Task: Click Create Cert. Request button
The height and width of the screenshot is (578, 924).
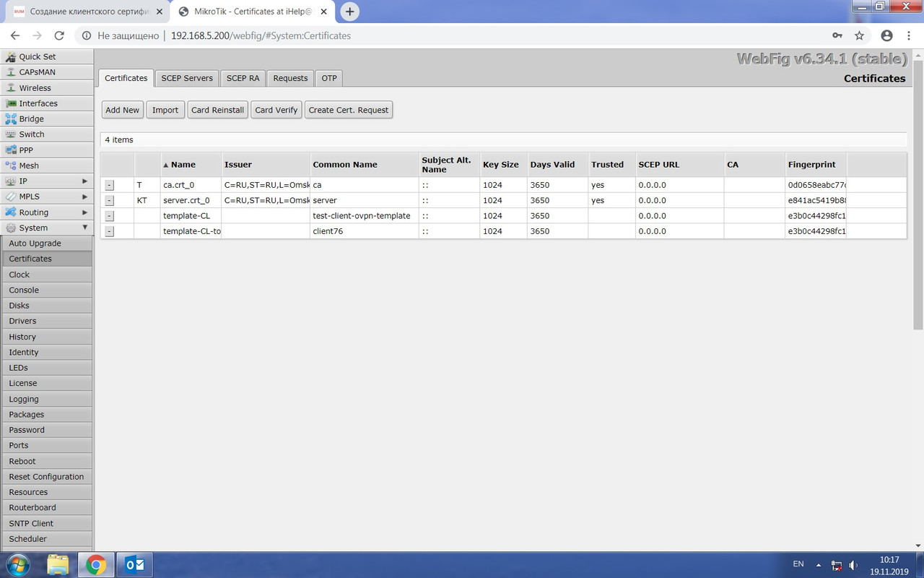Action: tap(349, 110)
